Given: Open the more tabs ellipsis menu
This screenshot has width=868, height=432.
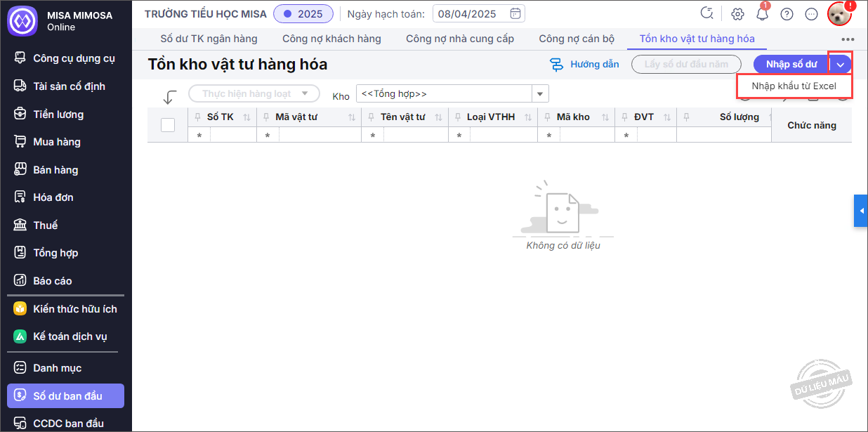Looking at the screenshot, I should 848,39.
